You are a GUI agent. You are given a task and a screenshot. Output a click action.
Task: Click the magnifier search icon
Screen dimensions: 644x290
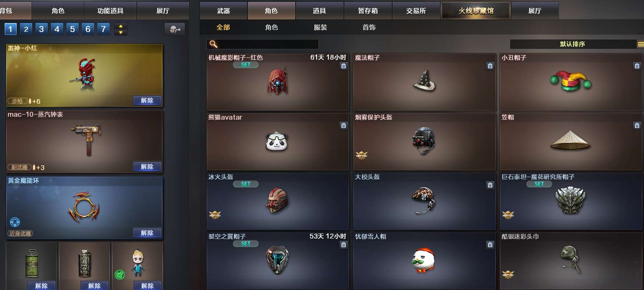click(x=214, y=44)
